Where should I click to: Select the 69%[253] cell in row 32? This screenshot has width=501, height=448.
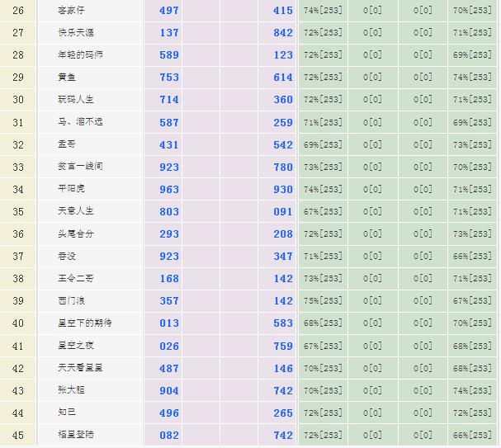click(x=323, y=144)
